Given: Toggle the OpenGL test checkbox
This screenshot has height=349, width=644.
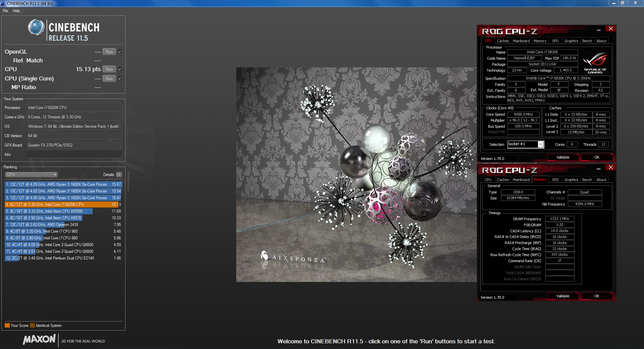Looking at the screenshot, I should (x=120, y=52).
